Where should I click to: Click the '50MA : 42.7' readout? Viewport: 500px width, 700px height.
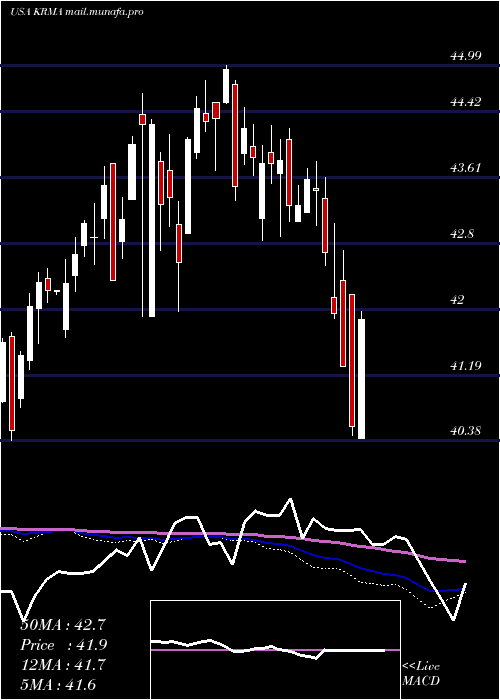(63, 625)
